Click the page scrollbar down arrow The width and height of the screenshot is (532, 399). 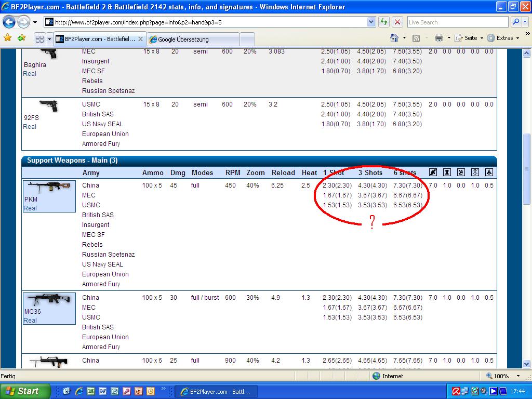[526, 364]
